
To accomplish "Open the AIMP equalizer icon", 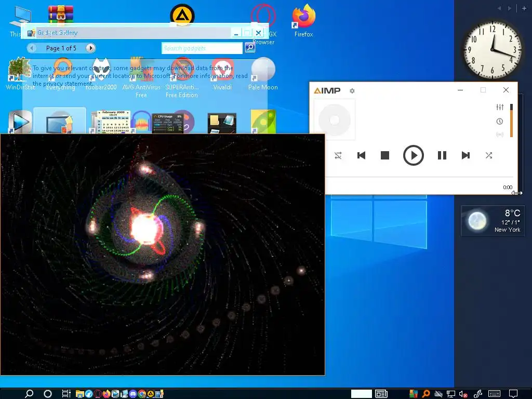I will tap(500, 107).
